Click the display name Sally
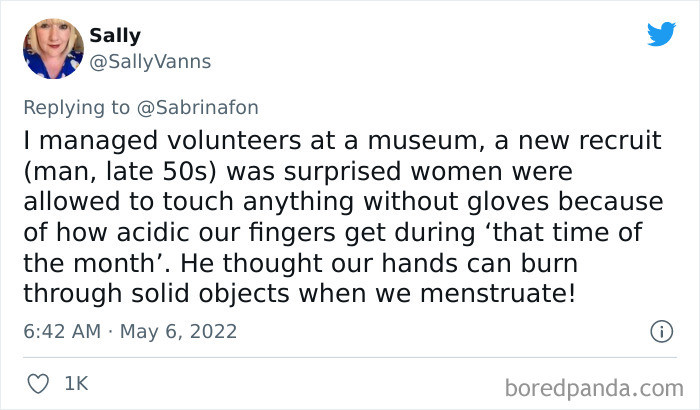Viewport: 700px width, 410px height. coord(115,36)
